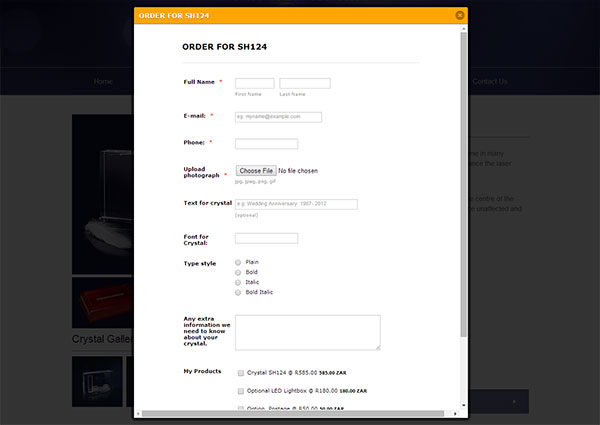This screenshot has width=600, height=425.
Task: Open the Home navigation menu item
Action: pos(103,81)
